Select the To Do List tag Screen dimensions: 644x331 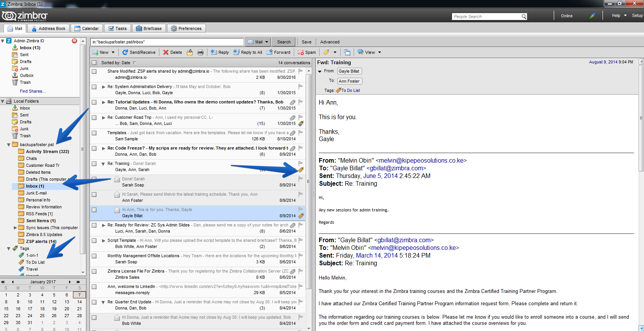(35, 262)
